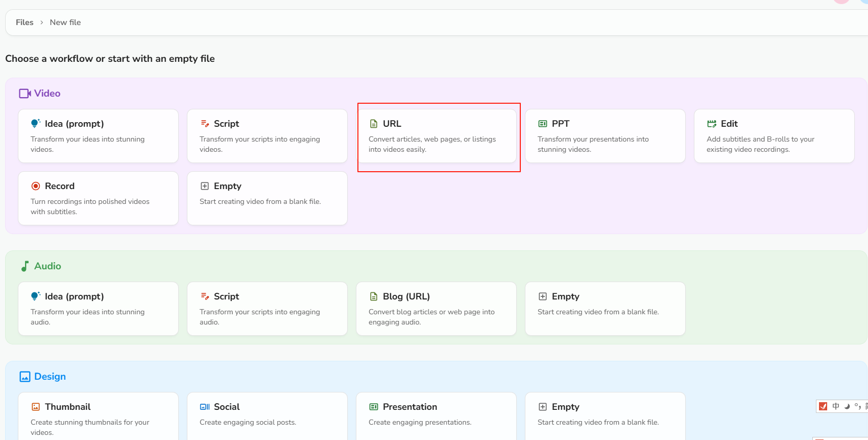The height and width of the screenshot is (440, 868).
Task: Click the Presentation icon in Design
Action: [x=374, y=407]
